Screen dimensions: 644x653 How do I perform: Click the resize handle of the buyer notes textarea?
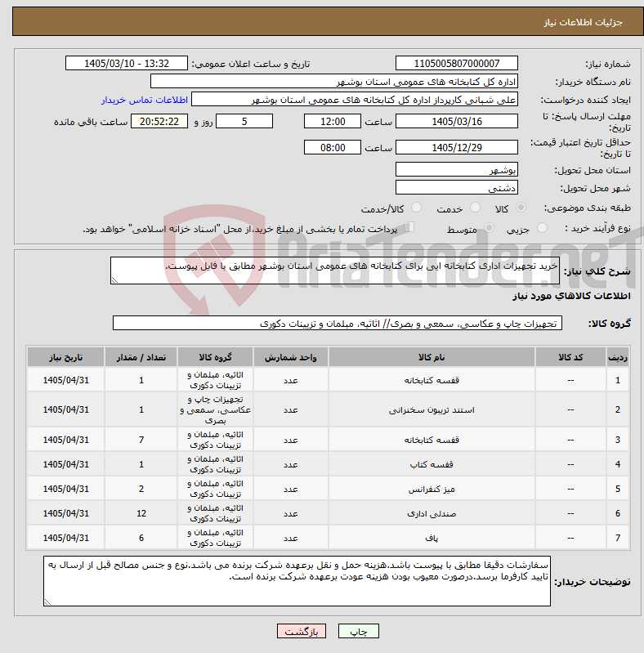tap(47, 602)
